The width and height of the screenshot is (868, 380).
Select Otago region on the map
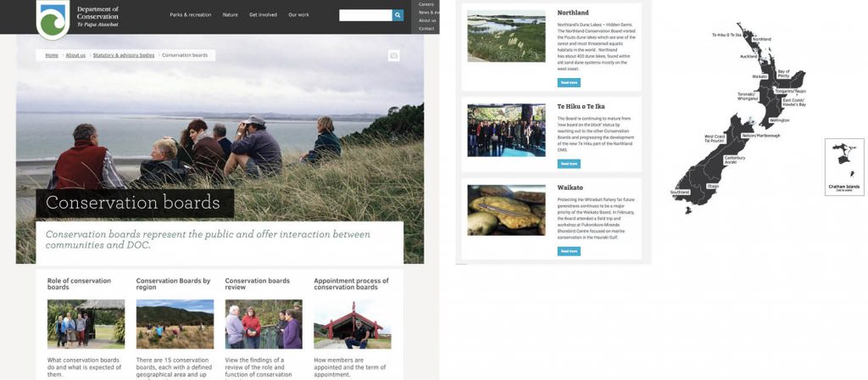tap(712, 186)
